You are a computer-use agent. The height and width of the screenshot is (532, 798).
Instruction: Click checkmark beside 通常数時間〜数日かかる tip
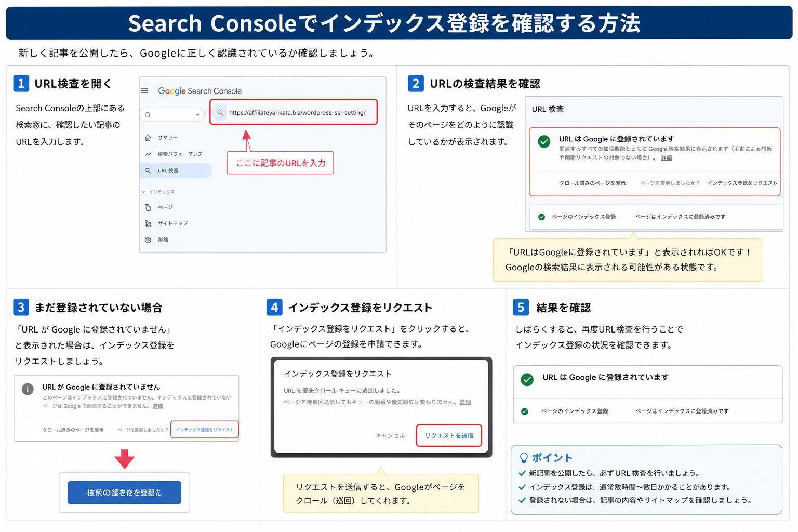coord(522,487)
